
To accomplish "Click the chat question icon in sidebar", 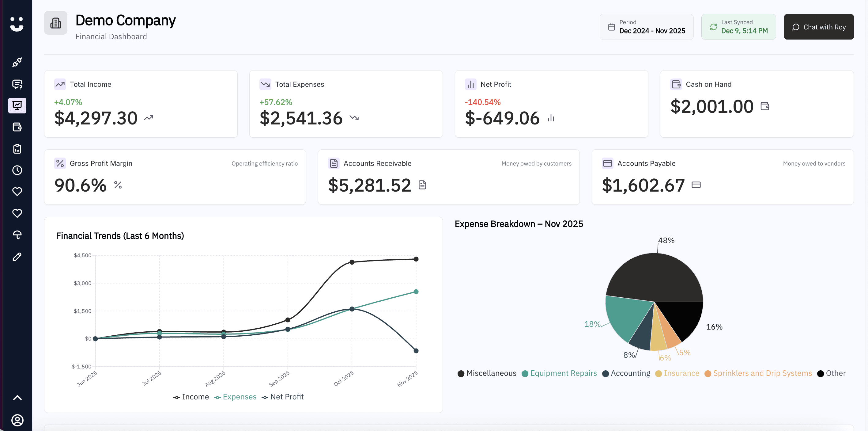I will point(17,84).
